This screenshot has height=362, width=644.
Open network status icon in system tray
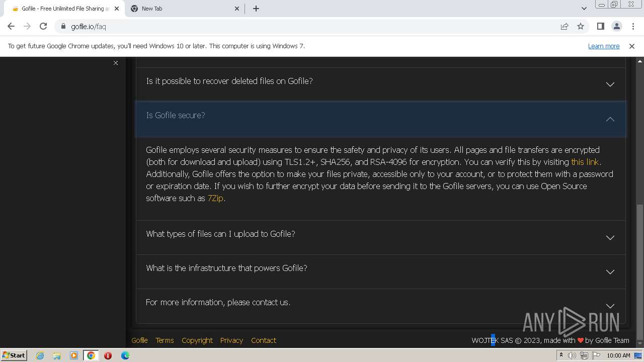pyautogui.click(x=584, y=355)
